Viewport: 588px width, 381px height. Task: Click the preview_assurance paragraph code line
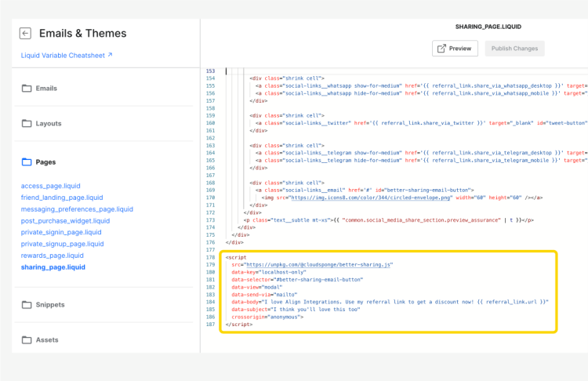pos(389,220)
